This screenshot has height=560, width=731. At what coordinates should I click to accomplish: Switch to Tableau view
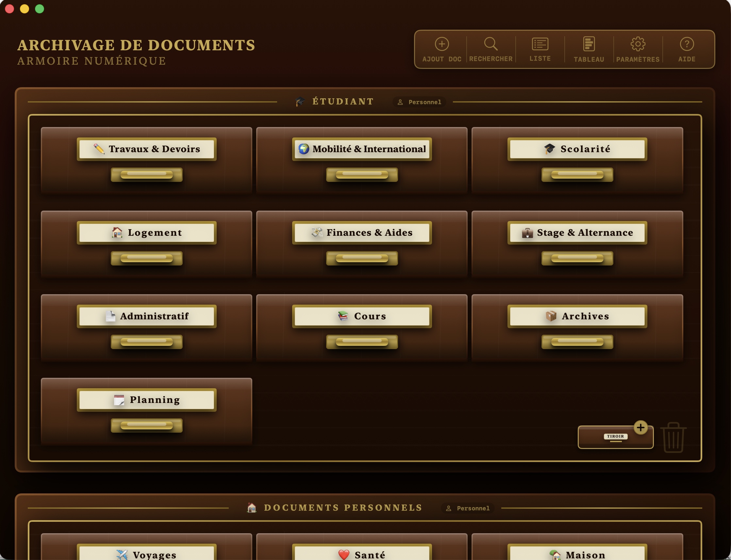(589, 49)
